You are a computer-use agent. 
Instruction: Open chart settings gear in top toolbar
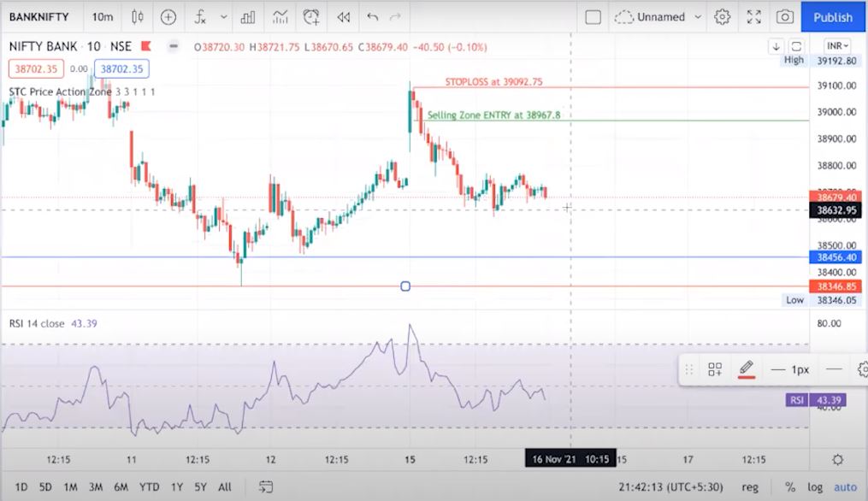[x=722, y=16]
